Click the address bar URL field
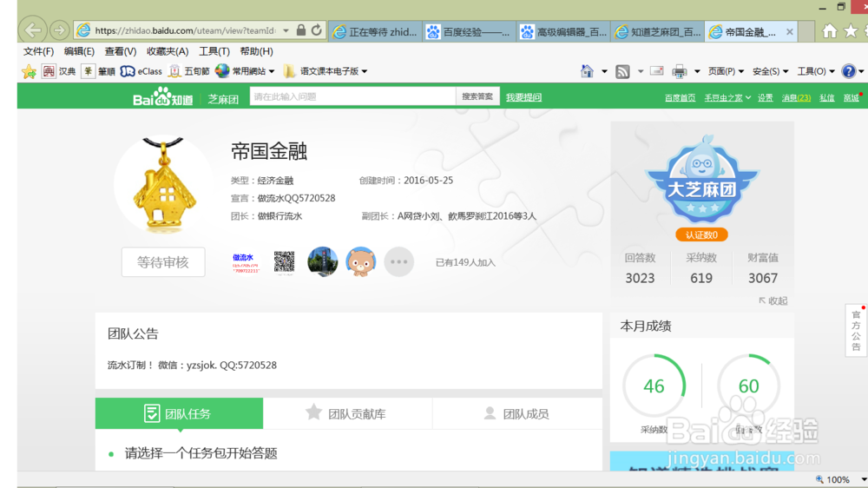Screen dimensions: 868x488 pos(186,30)
